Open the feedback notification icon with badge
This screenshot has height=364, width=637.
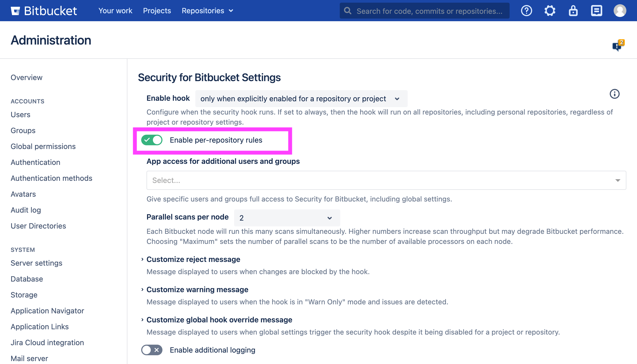(x=618, y=46)
